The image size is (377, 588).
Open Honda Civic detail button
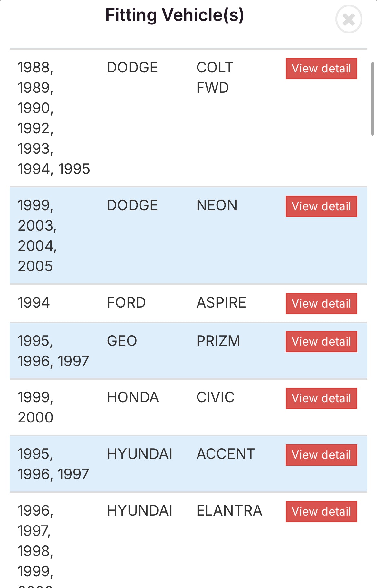[321, 398]
